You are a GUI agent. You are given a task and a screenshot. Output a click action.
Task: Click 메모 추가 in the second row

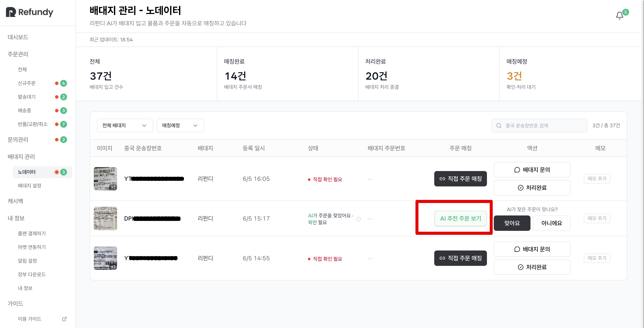click(x=597, y=218)
